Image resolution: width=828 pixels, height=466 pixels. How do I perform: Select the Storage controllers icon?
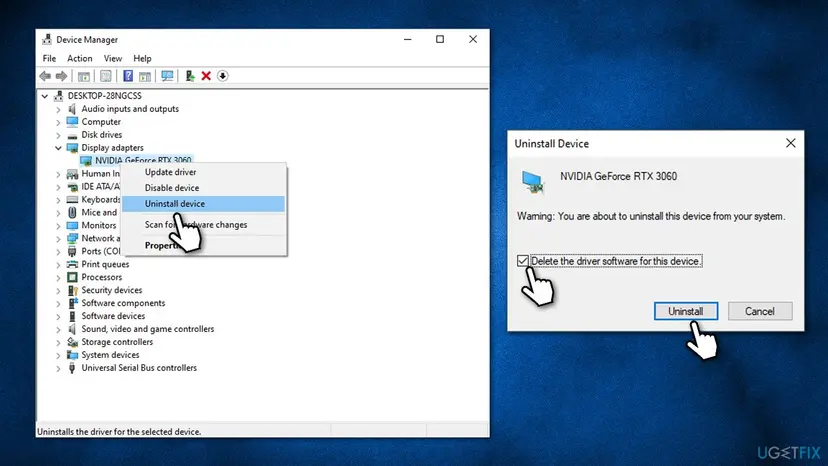72,342
